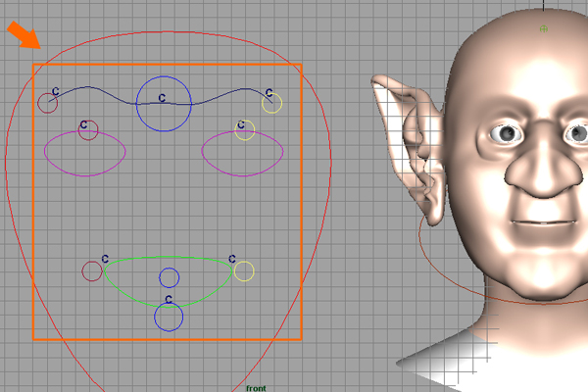Click the character model's mouth
The image size is (588, 392).
(543, 222)
